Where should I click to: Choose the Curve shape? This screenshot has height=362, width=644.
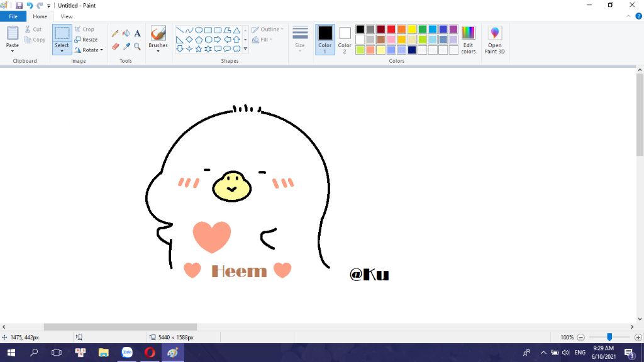[x=189, y=30]
